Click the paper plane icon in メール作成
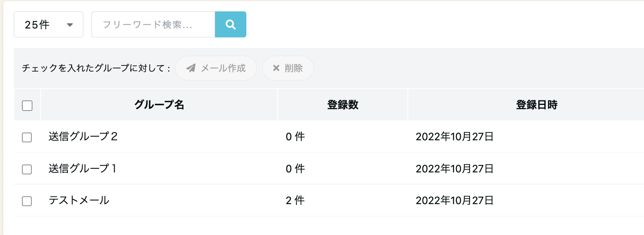This screenshot has height=235, width=644. click(191, 68)
